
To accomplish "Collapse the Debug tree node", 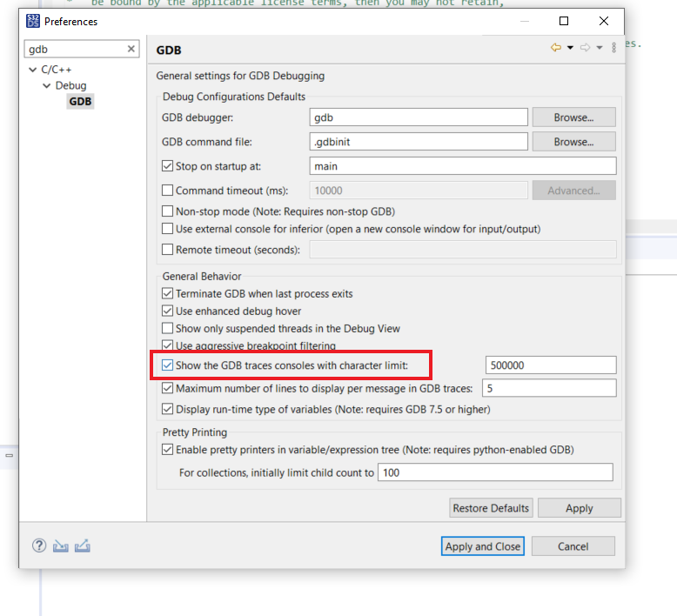I will (47, 85).
